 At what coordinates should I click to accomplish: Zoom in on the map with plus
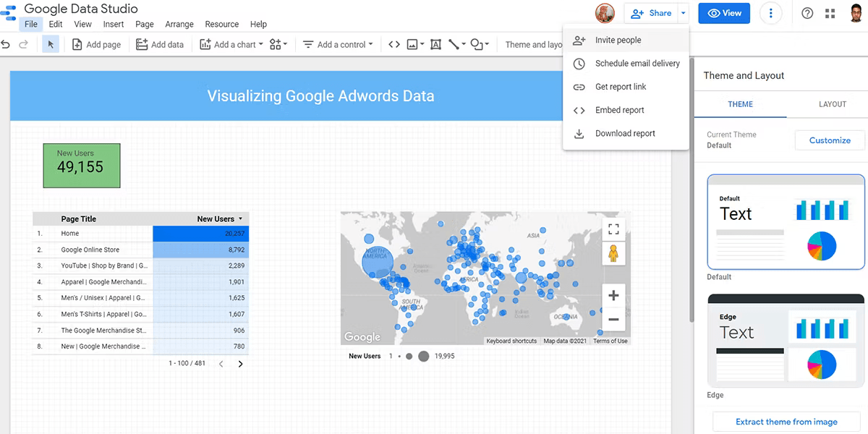tap(613, 295)
